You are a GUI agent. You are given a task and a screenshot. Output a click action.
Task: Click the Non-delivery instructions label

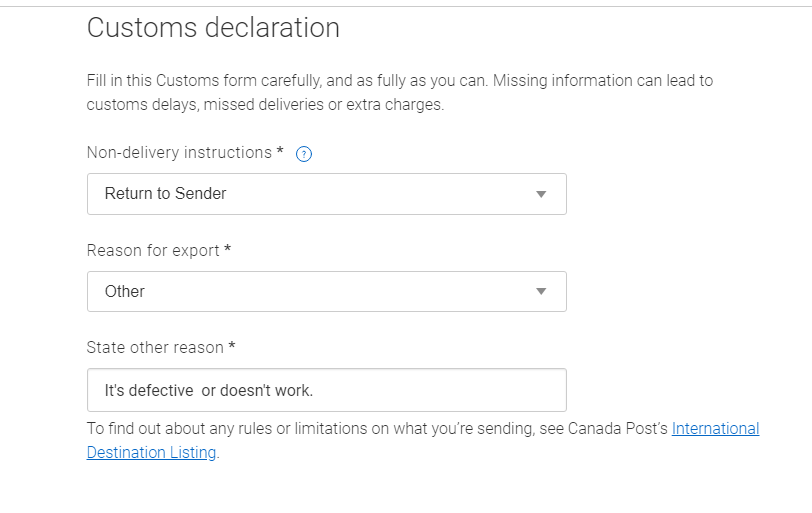tap(179, 153)
